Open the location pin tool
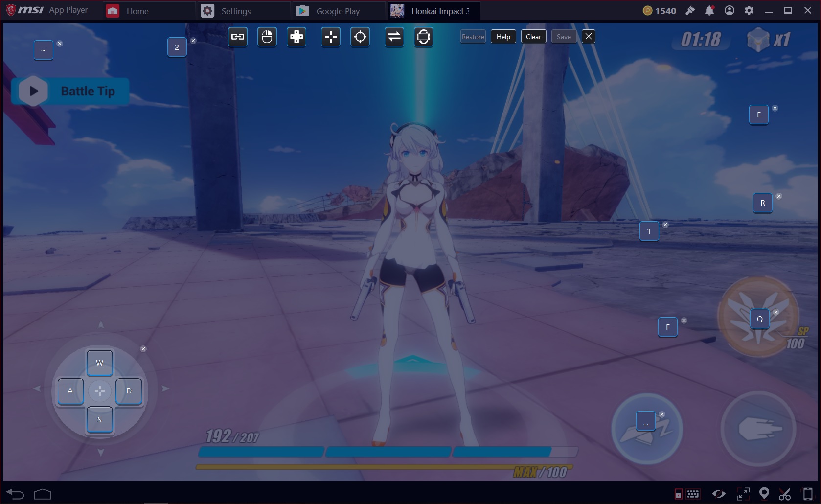The height and width of the screenshot is (504, 821). pyautogui.click(x=764, y=494)
